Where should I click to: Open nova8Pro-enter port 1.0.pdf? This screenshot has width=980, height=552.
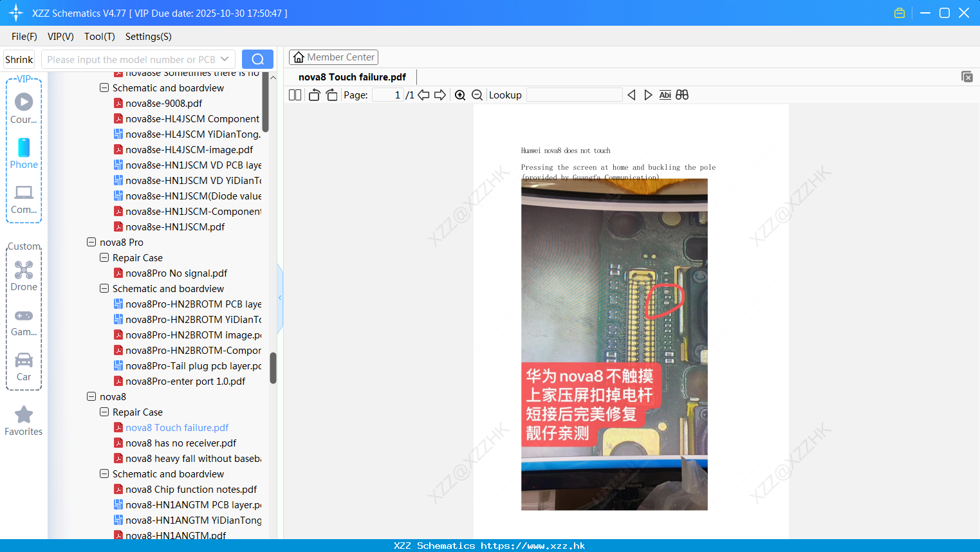[185, 381]
